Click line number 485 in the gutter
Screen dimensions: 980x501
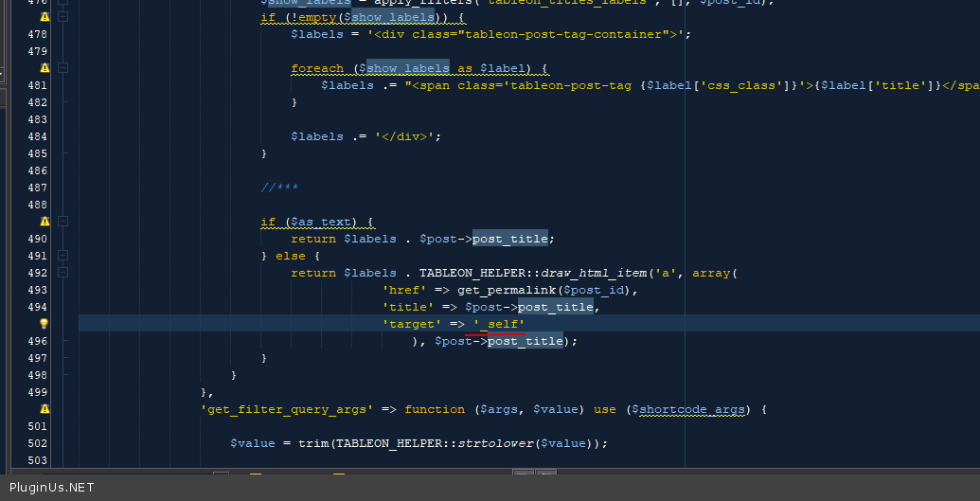[x=38, y=153]
